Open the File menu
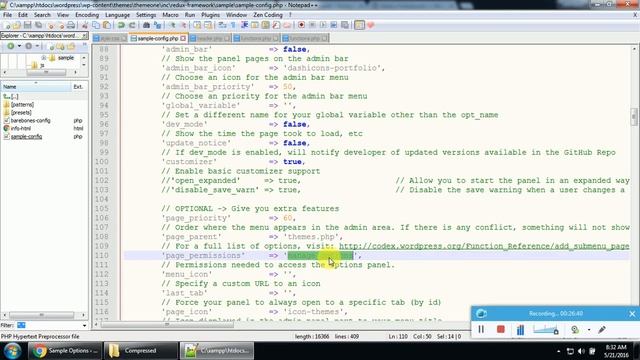Image resolution: width=640 pixels, height=360 pixels. [x=7, y=15]
